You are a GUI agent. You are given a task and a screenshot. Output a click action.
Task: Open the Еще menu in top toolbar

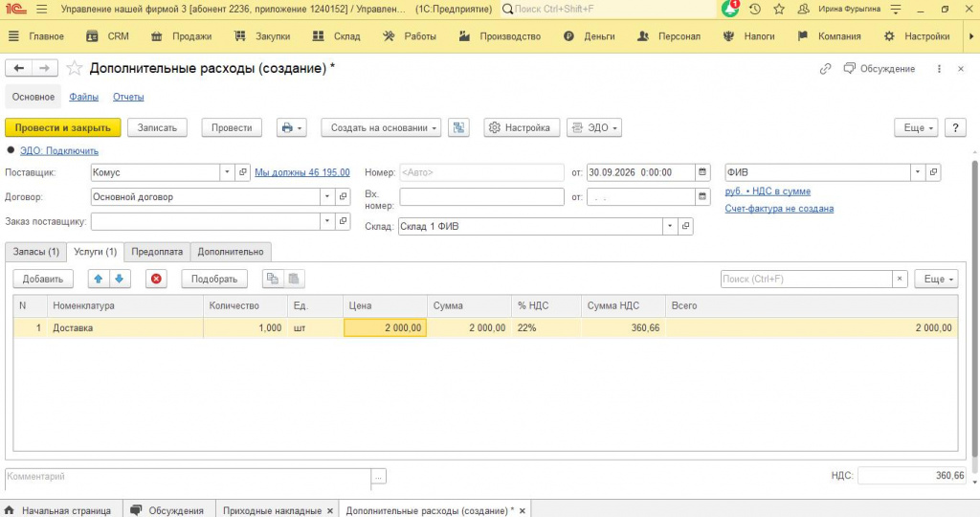tap(916, 127)
